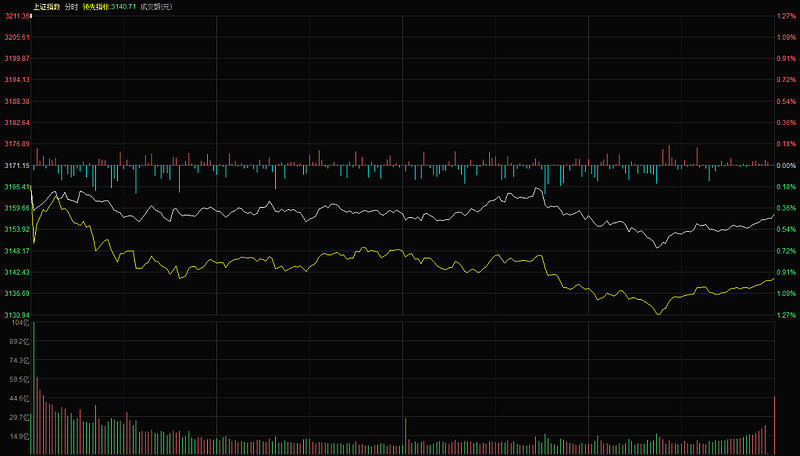The width and height of the screenshot is (800, 456).
Task: Click the tallest green opening volume bar
Action: click(x=34, y=388)
